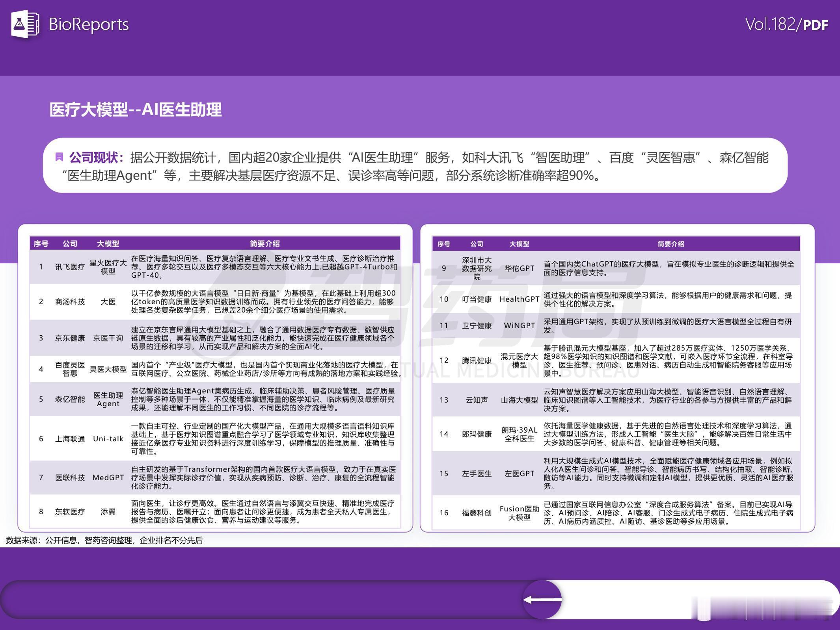Click the 大医 model cell
This screenshot has width=840, height=630.
point(108,302)
